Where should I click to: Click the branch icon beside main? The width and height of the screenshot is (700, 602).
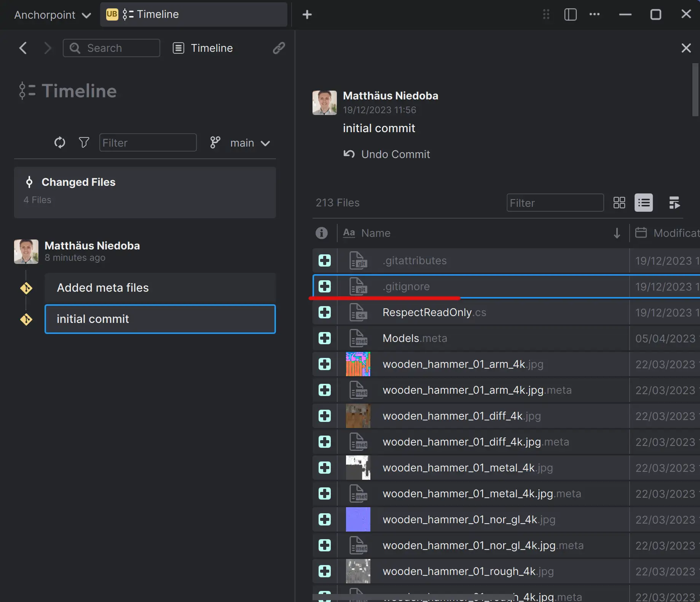tap(215, 142)
